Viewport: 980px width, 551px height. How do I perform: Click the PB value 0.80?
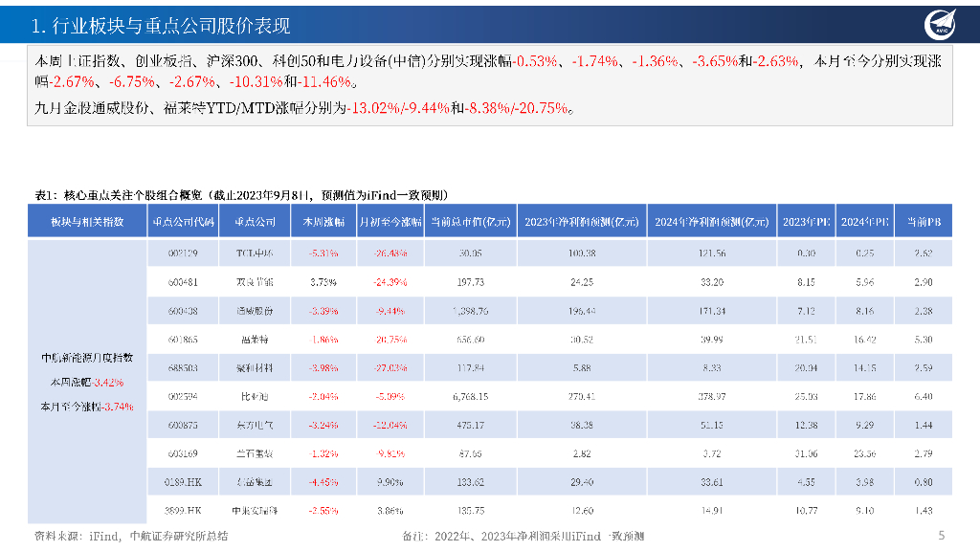coord(924,482)
